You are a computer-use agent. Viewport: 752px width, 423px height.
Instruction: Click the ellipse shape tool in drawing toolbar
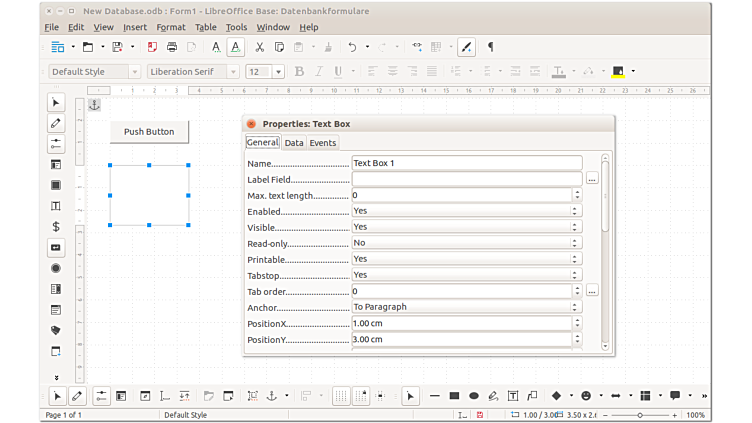(474, 396)
